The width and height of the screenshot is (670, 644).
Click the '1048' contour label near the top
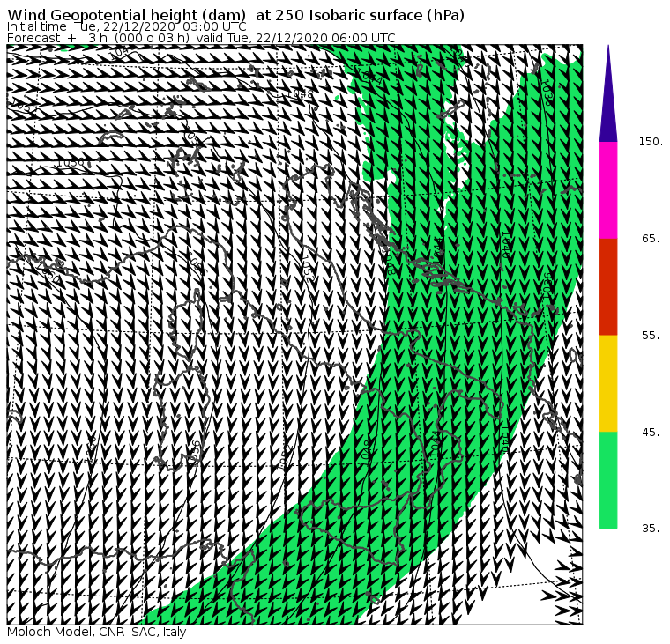click(300, 94)
